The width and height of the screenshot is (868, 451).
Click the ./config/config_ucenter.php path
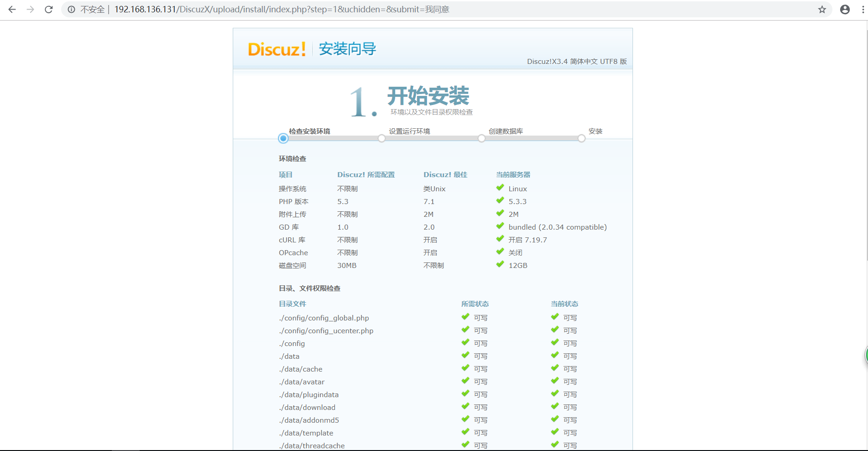[x=326, y=330]
